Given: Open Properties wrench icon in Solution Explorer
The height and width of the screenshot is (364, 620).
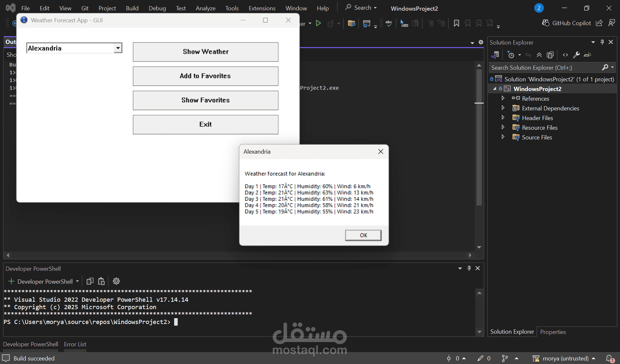Looking at the screenshot, I should (576, 55).
